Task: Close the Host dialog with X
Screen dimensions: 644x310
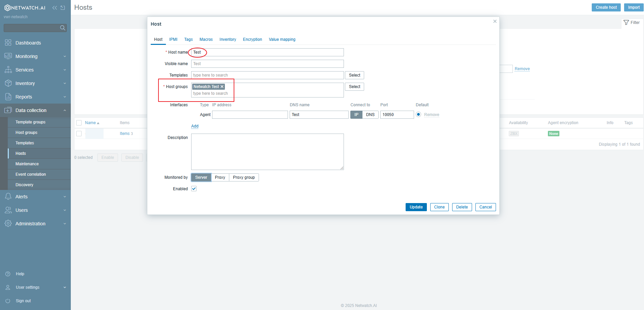Action: pyautogui.click(x=495, y=21)
